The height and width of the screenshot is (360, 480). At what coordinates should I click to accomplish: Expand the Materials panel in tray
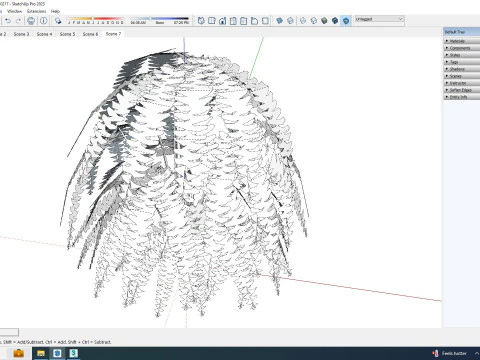(462, 41)
